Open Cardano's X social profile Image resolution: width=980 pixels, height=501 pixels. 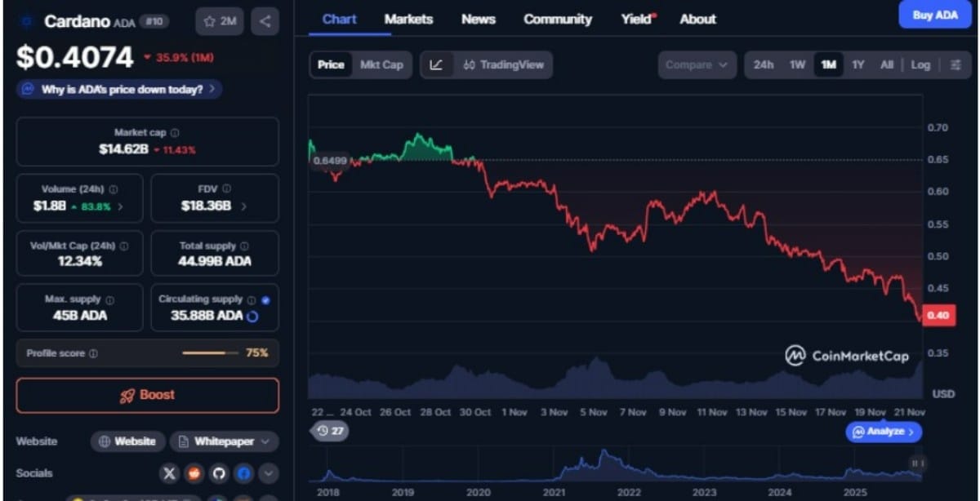click(x=169, y=473)
